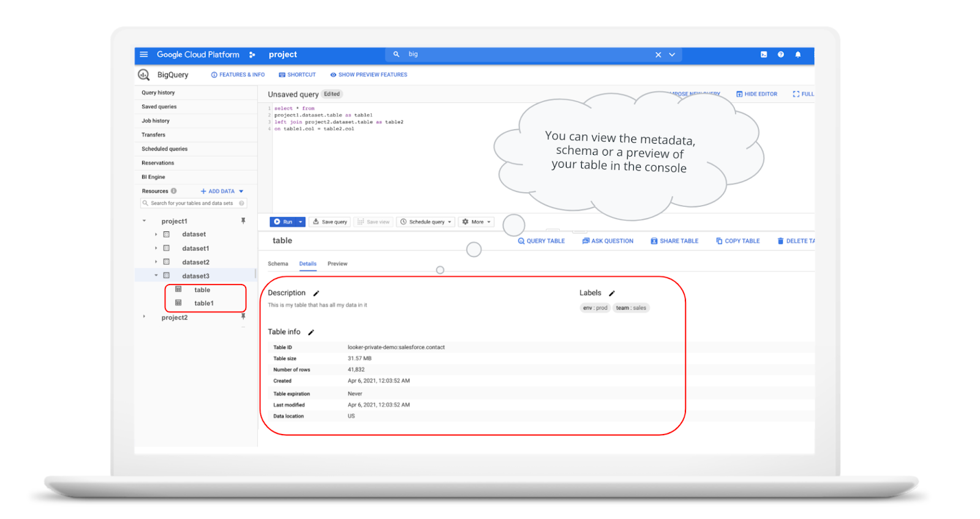Collapse the project1 tree node
Image resolution: width=980 pixels, height=519 pixels.
[x=145, y=221]
